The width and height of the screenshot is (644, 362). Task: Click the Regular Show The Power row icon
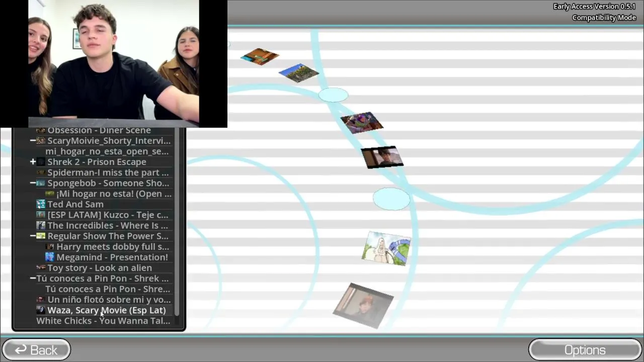[41, 236]
